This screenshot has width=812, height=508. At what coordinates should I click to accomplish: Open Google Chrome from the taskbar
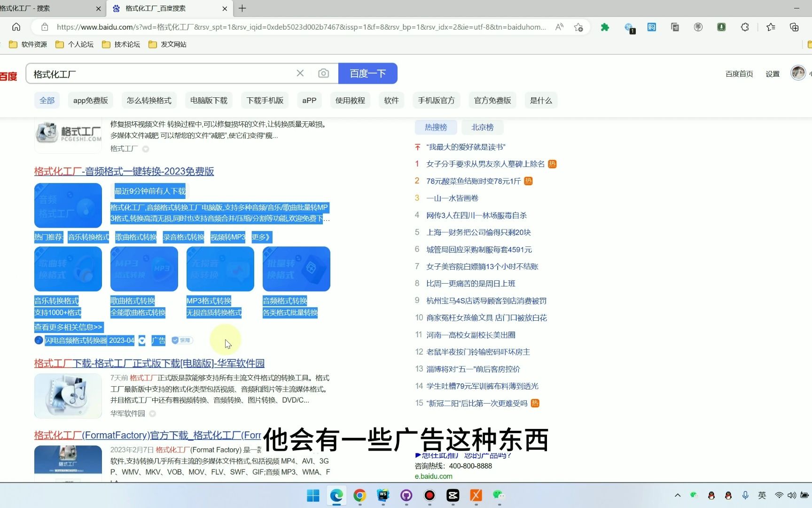[360, 495]
